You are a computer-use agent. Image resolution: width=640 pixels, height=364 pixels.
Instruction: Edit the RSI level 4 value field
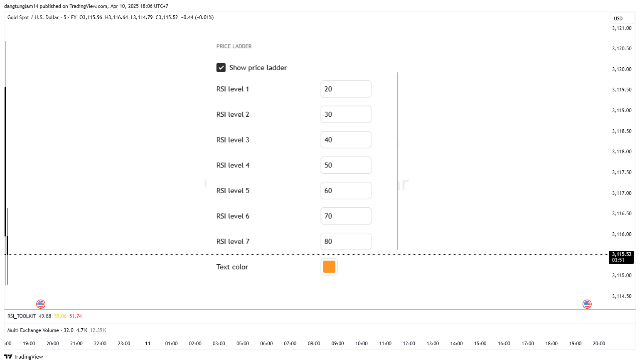tap(346, 165)
